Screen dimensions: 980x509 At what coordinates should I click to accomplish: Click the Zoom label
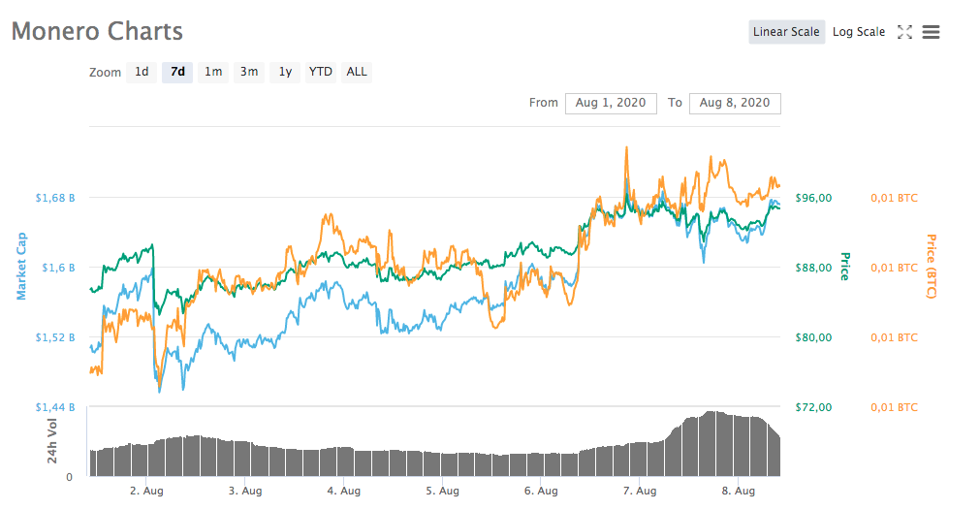coord(105,73)
